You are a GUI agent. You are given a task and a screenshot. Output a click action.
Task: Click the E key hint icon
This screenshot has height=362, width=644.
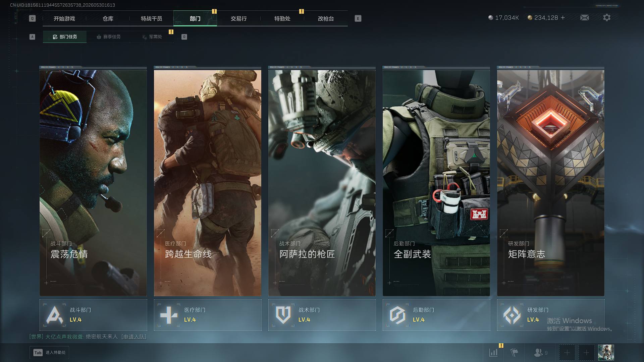tap(358, 18)
